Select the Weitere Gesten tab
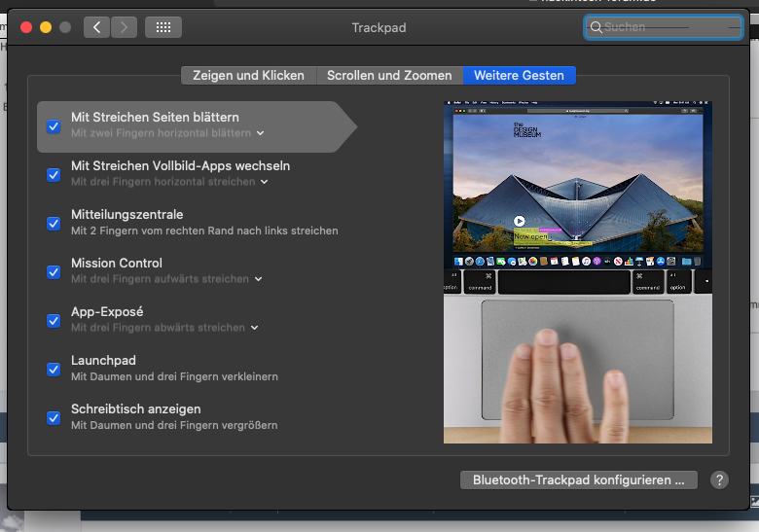This screenshot has height=532, width=759. pos(520,76)
